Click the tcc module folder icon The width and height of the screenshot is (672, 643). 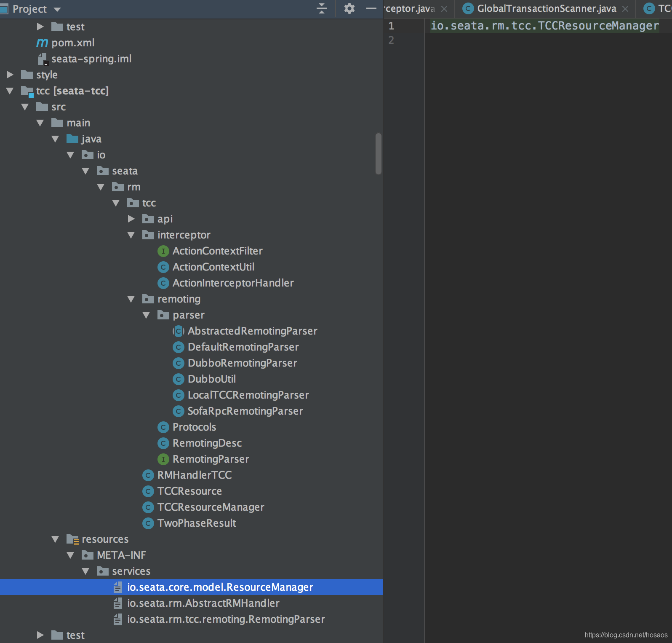click(27, 91)
